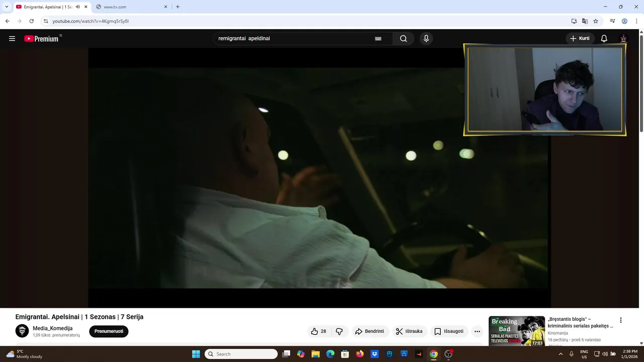This screenshot has height=362, width=644.
Task: Click the address bar URL
Action: [x=91, y=21]
